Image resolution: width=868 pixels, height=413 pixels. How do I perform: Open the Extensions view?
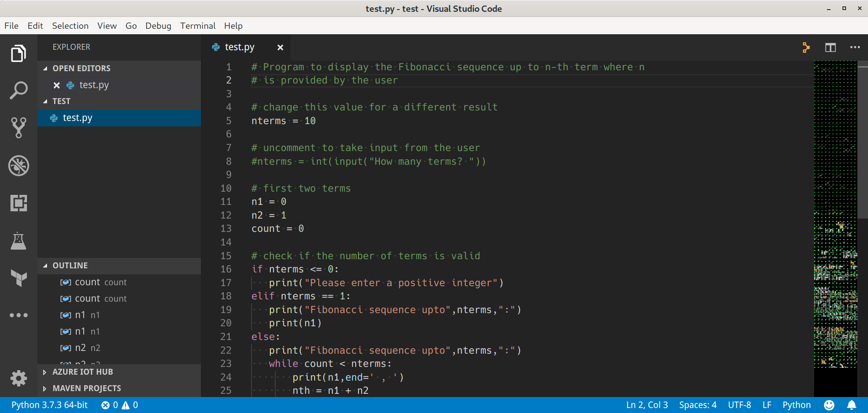click(x=18, y=204)
